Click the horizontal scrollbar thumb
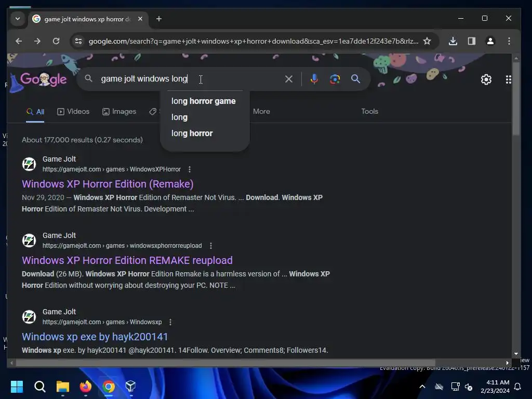Viewport: 532px width, 399px height. click(225, 363)
